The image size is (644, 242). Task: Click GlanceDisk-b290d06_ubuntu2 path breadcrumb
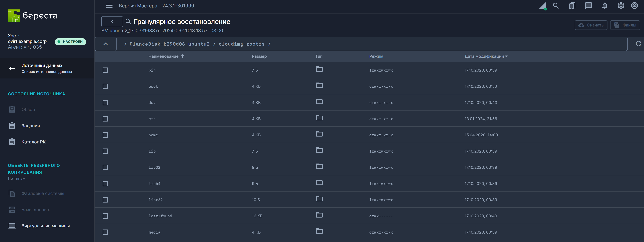point(170,44)
